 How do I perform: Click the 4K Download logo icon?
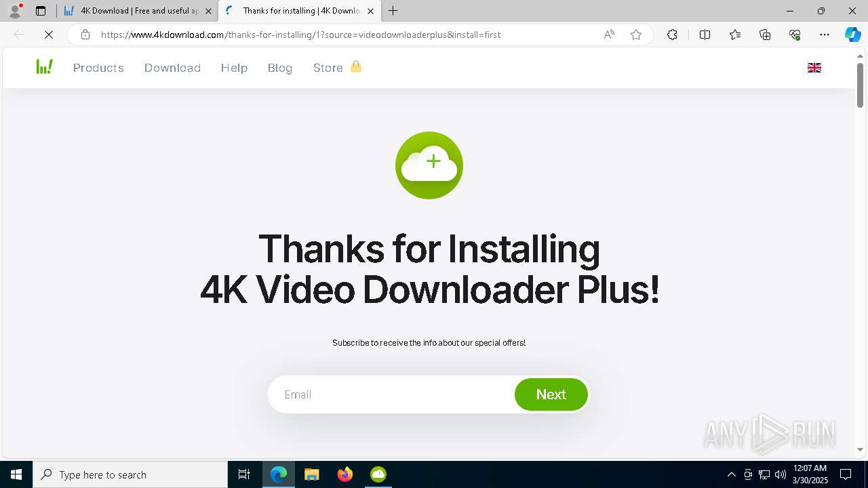click(x=45, y=66)
